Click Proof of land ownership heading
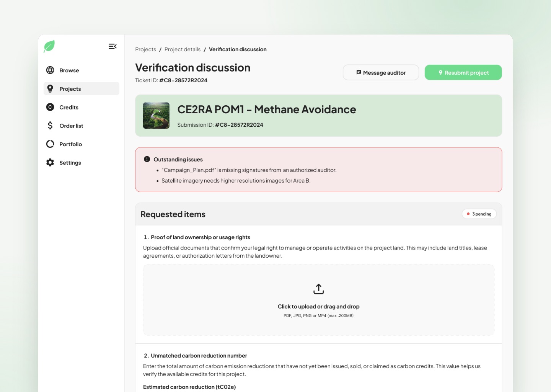 201,237
